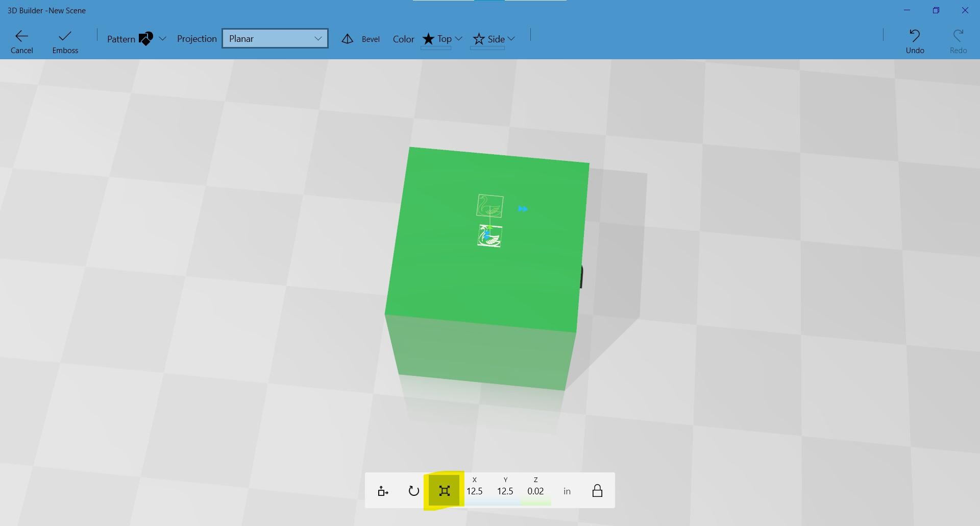This screenshot has height=526, width=980.
Task: Change the measurement units button "in"
Action: coord(567,491)
